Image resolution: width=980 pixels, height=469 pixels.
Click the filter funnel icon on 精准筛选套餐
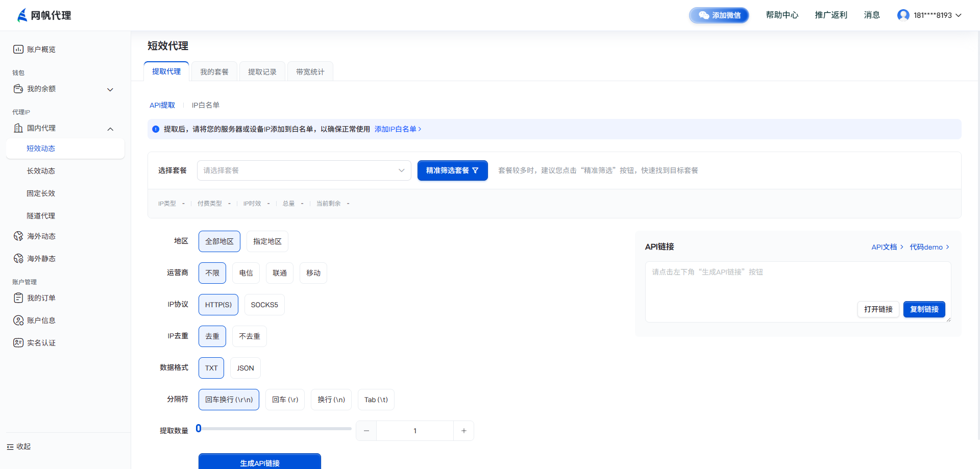pos(476,170)
